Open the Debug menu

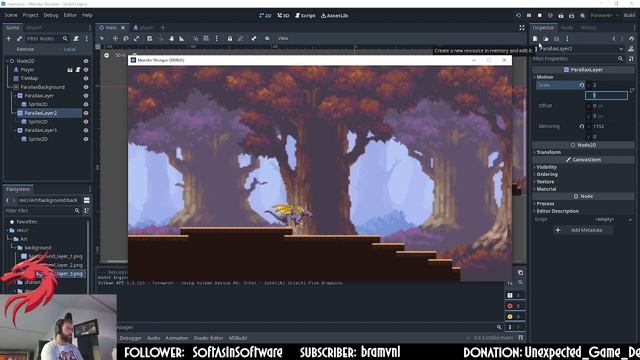pyautogui.click(x=51, y=15)
